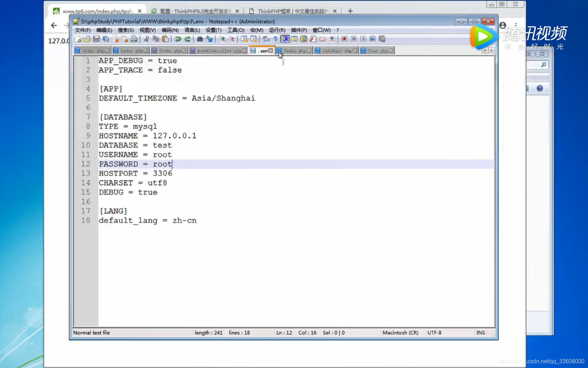The width and height of the screenshot is (588, 368).
Task: Click the Zoom In toolbar icon
Action: pos(222,39)
